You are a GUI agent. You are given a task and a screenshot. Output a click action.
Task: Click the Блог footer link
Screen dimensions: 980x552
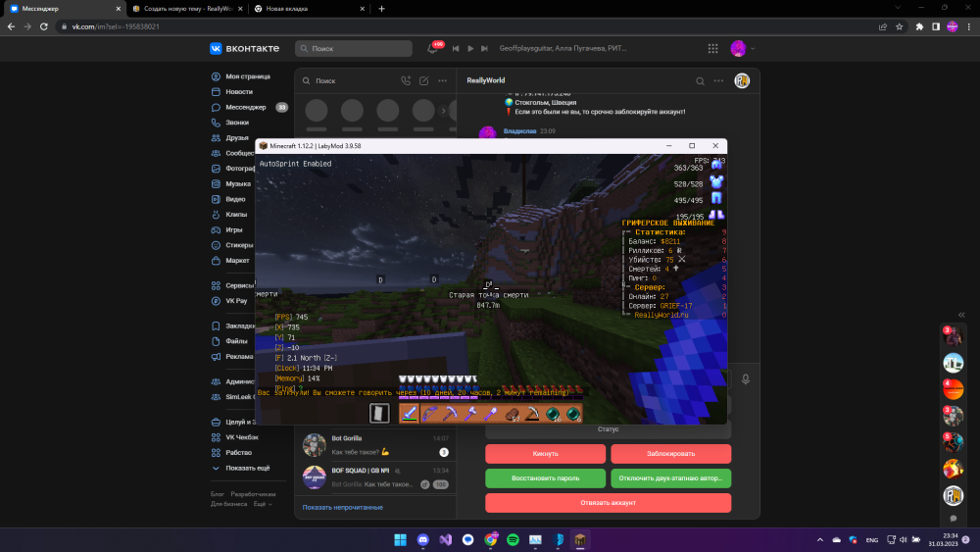tap(217, 494)
